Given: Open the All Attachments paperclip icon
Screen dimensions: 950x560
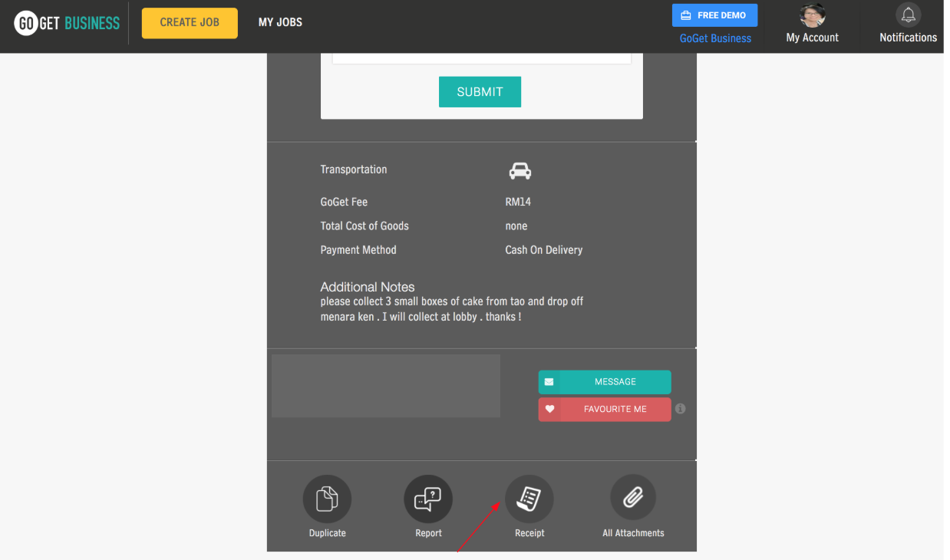Looking at the screenshot, I should coord(633,499).
